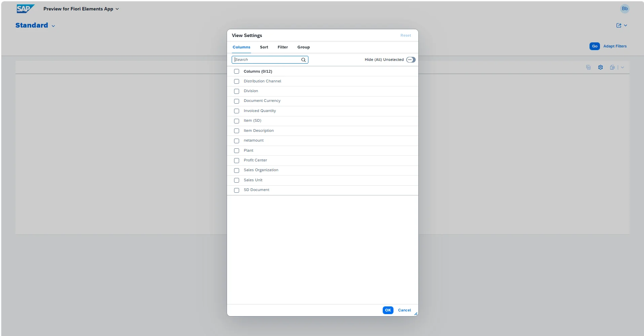
Task: Check the Item Description checkbox
Action: (236, 131)
